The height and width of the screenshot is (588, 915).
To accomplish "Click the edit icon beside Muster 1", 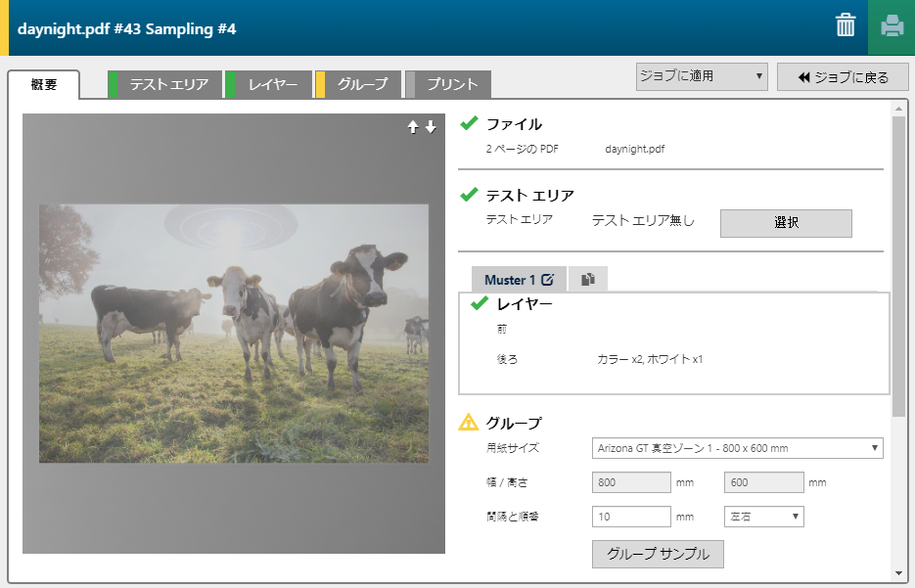I will [548, 280].
